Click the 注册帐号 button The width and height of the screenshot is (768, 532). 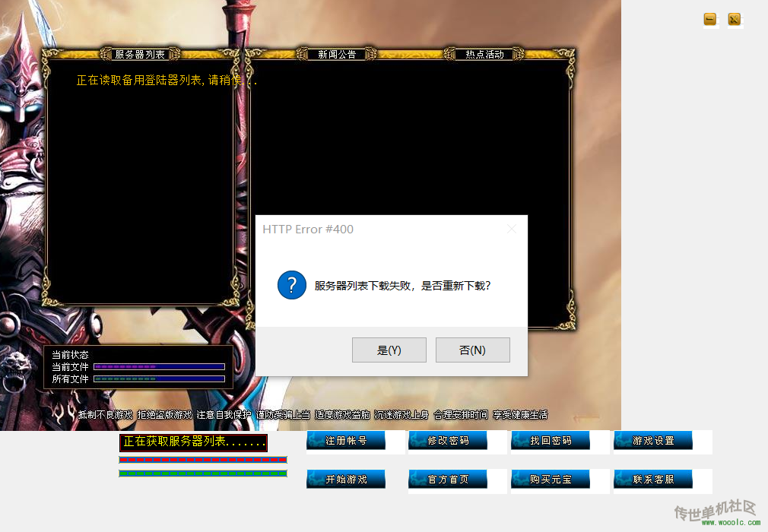tap(346, 441)
